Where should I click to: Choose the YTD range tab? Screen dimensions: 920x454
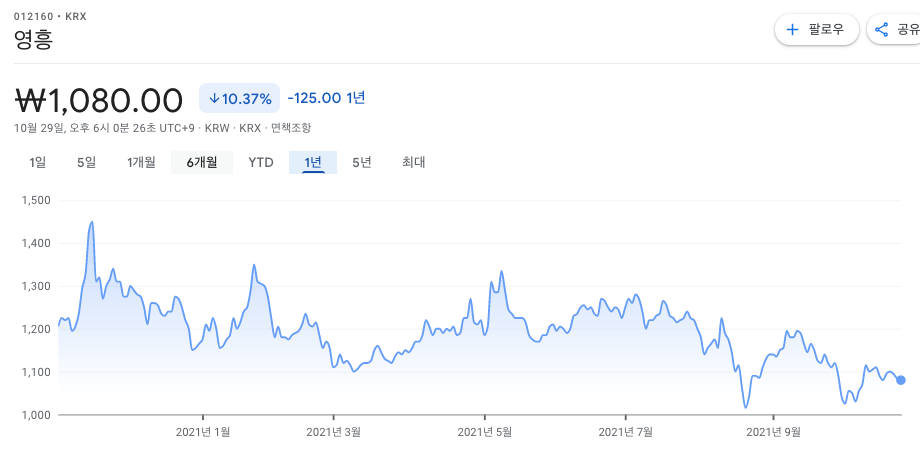[x=261, y=162]
